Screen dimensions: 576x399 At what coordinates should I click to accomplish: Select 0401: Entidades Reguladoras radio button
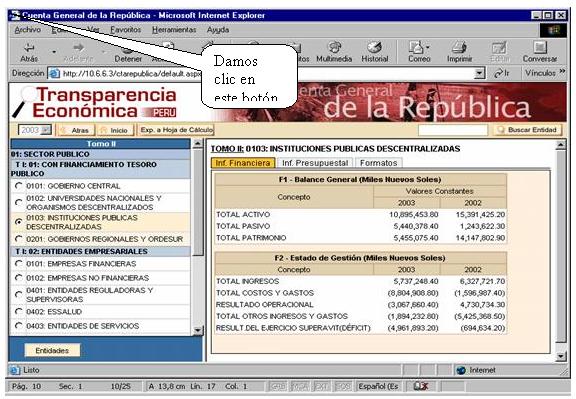coord(18,295)
